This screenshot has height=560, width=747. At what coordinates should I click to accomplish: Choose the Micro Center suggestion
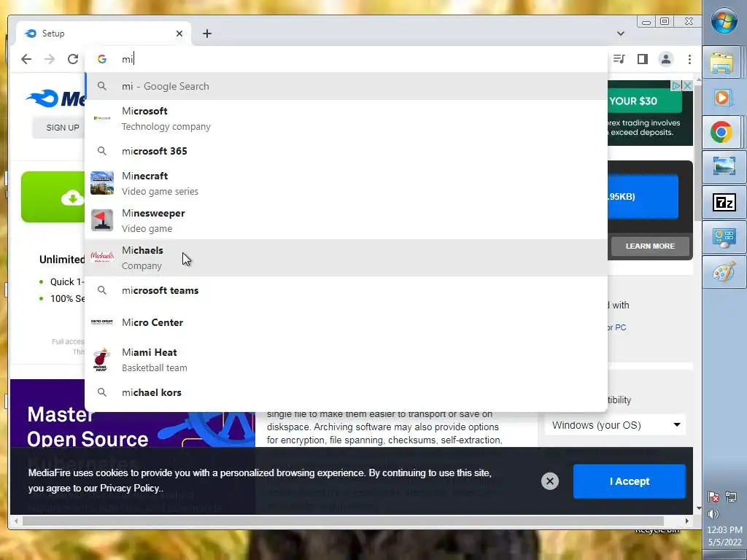tap(347, 322)
